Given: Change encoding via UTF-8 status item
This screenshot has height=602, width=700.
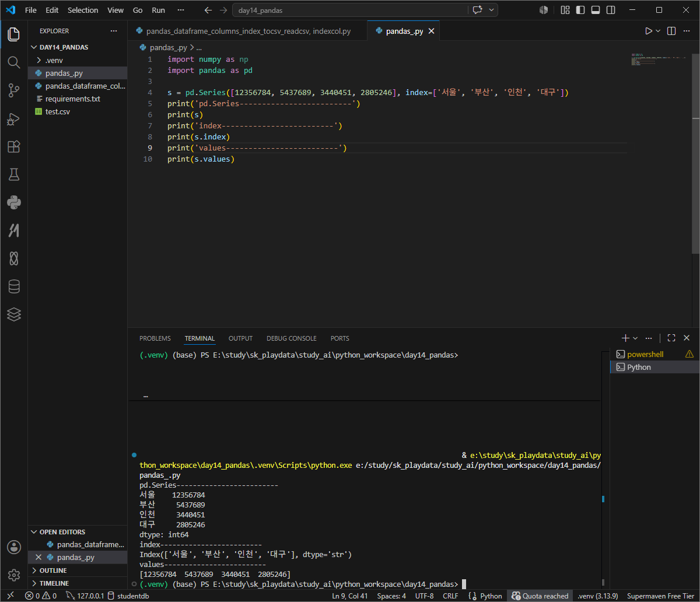Looking at the screenshot, I should (x=424, y=596).
